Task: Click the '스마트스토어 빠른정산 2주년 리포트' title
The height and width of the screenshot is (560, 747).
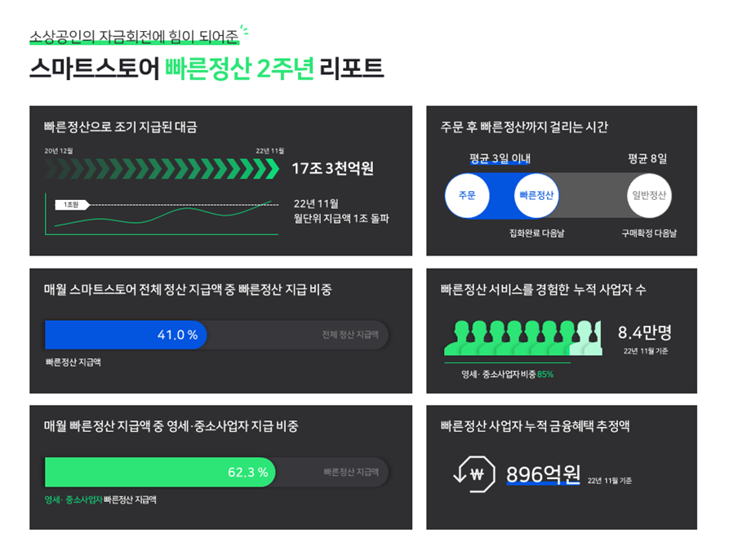Action: [x=206, y=69]
